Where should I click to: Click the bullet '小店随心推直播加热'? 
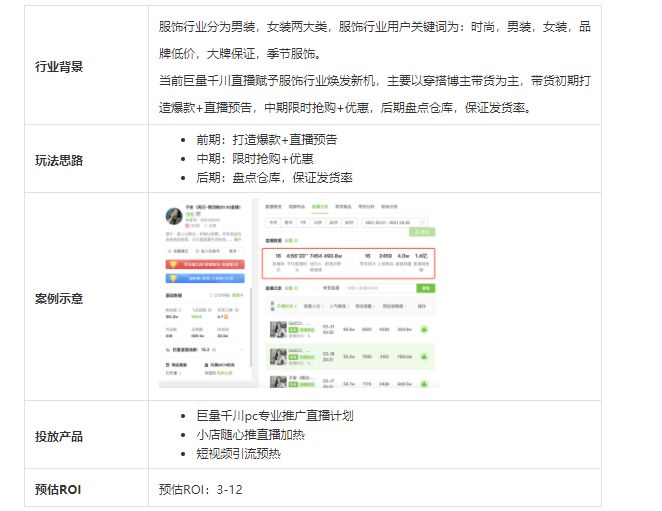point(250,435)
